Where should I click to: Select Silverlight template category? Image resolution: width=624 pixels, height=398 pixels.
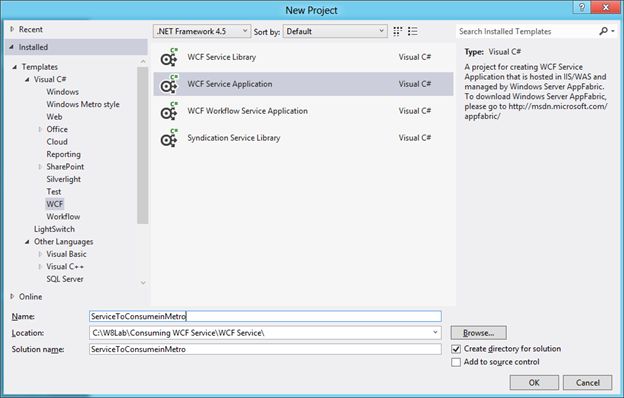click(63, 179)
